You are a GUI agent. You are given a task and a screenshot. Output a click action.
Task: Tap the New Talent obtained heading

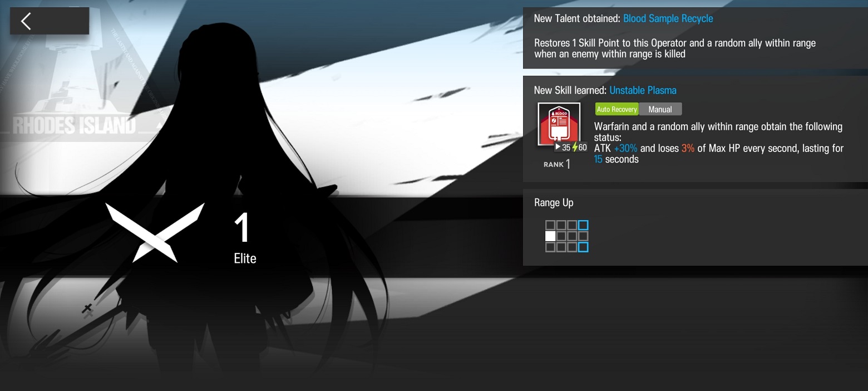tap(577, 18)
